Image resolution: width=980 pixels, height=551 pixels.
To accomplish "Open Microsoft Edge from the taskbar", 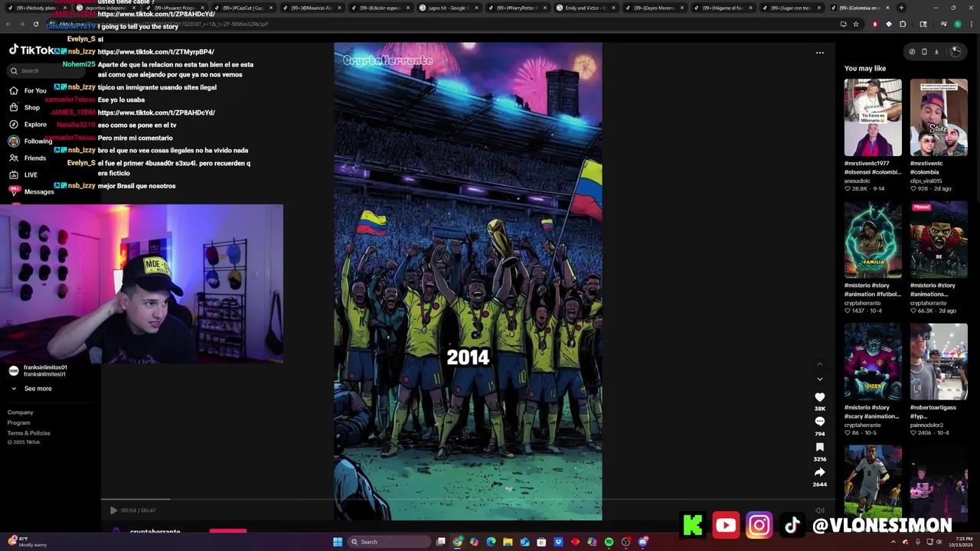I will pyautogui.click(x=491, y=542).
